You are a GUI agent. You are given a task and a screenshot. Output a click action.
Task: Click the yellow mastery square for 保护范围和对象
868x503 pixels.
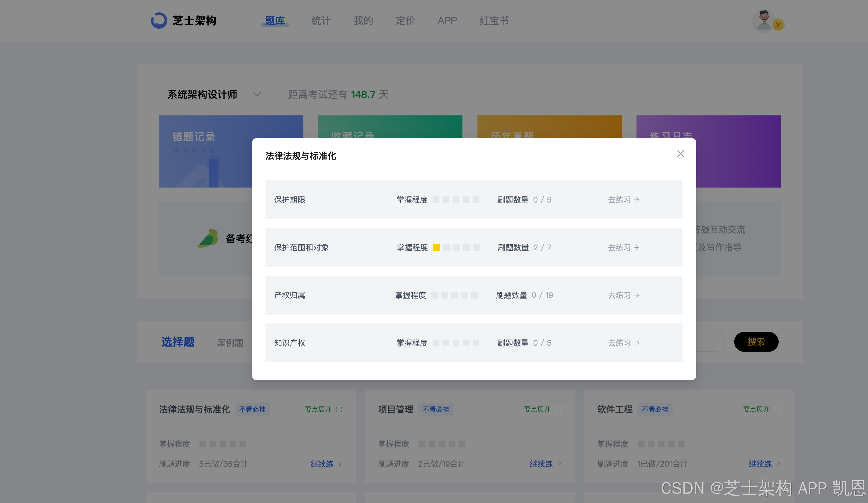click(x=436, y=247)
